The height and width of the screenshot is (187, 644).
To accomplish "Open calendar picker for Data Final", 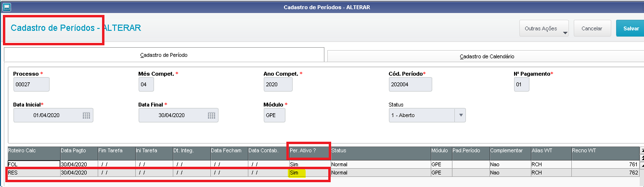I will tap(211, 115).
